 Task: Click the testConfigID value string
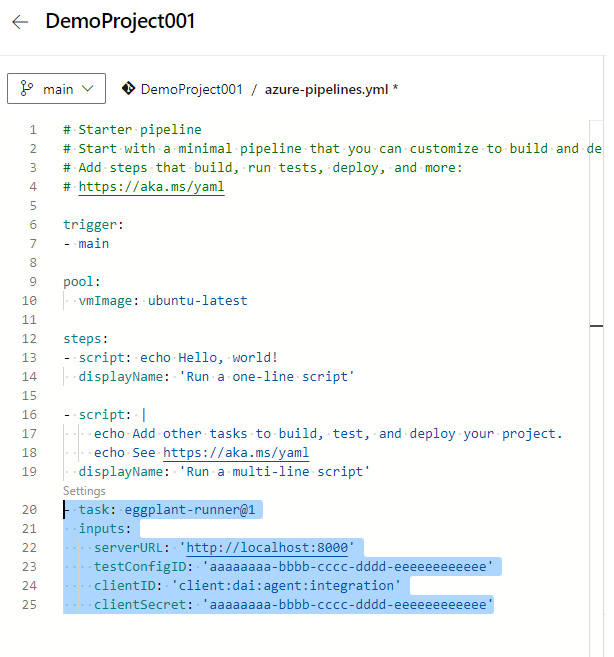348,566
